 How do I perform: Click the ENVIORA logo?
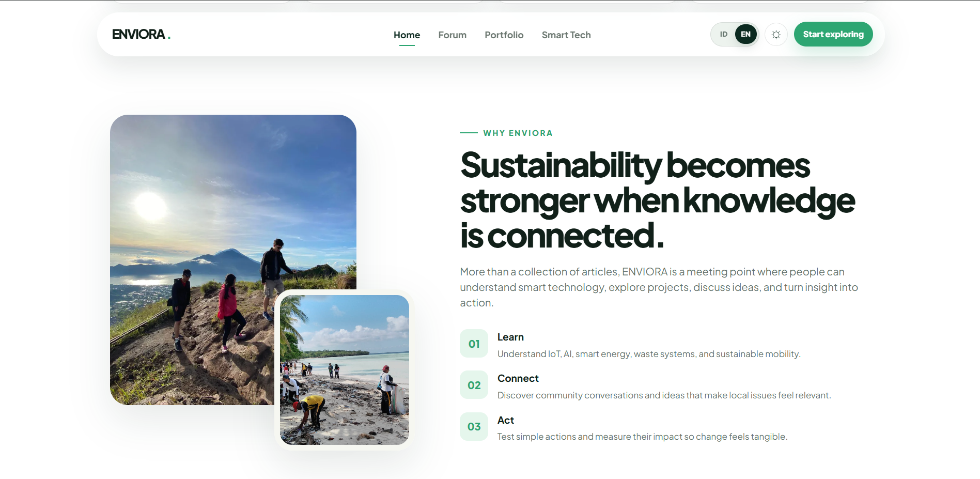click(x=141, y=34)
